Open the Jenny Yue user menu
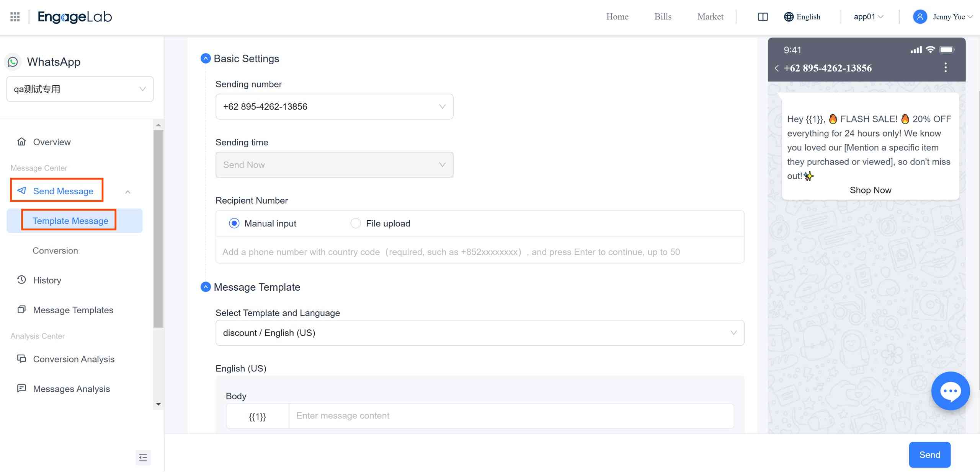Image resolution: width=980 pixels, height=472 pixels. [x=953, y=17]
